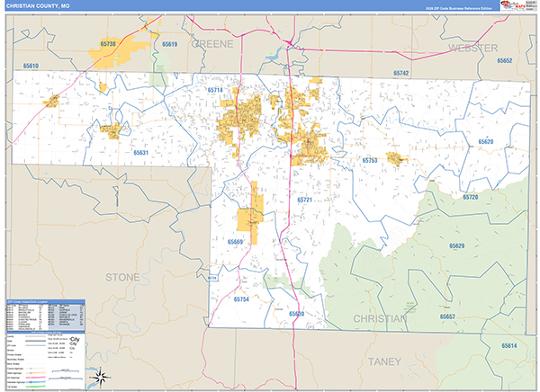Open the ZIP Code Index/Grid Locator header
The image size is (540, 392).
pos(27,302)
